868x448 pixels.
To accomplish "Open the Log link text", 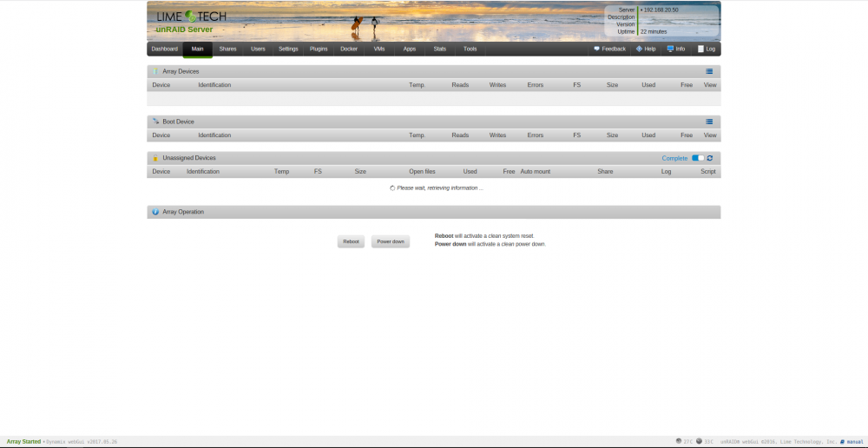I will (x=711, y=49).
